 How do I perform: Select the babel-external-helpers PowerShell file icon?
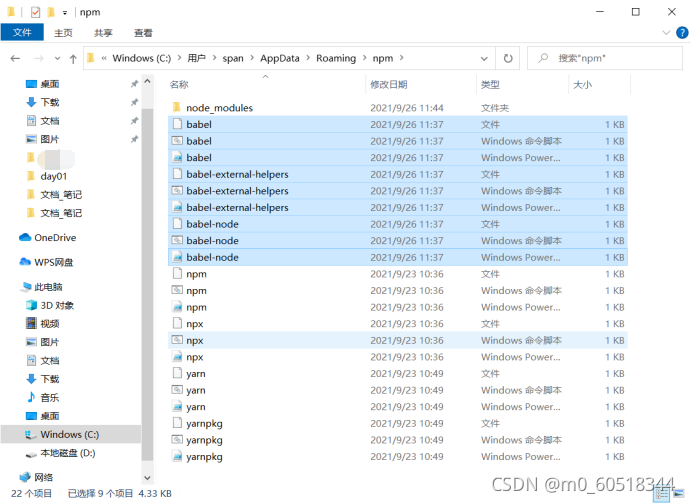pyautogui.click(x=177, y=208)
